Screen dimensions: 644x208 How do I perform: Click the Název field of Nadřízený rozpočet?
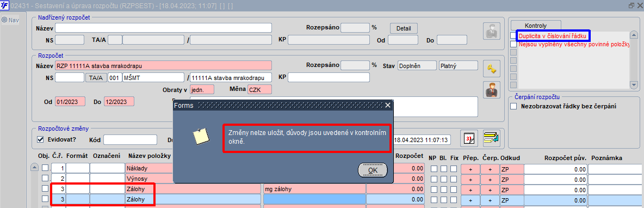[x=164, y=28]
